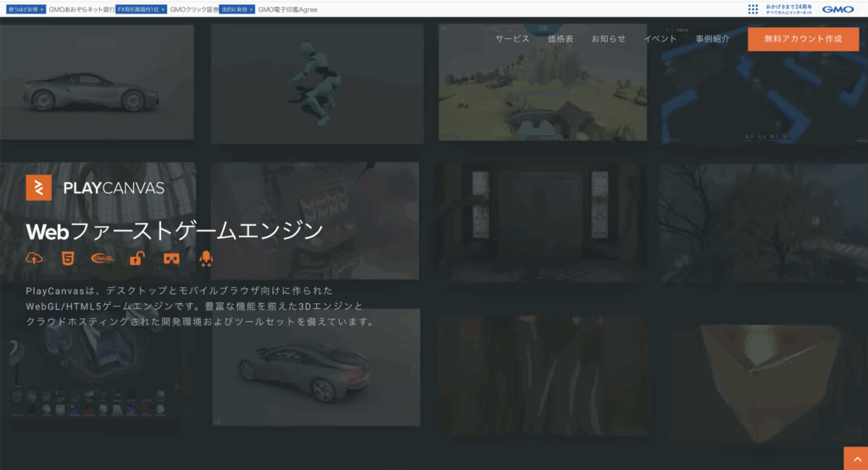Click the scroll-to-top arrow button
This screenshot has width=868, height=470.
[x=856, y=458]
